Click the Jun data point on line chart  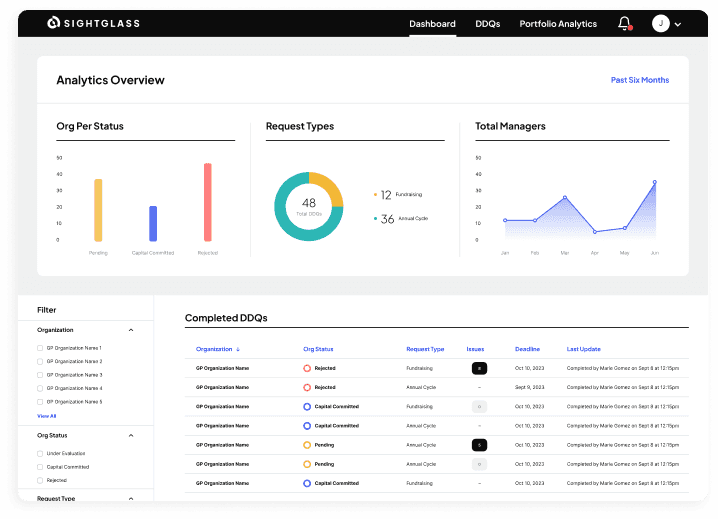(654, 182)
